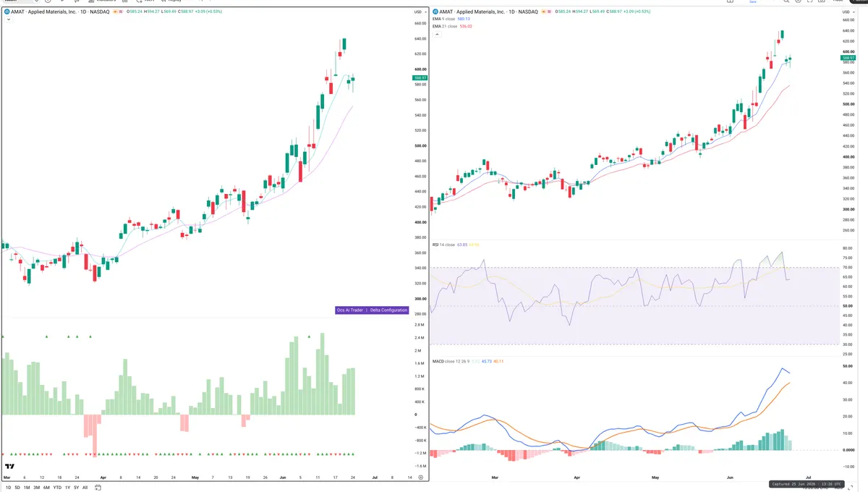Click the AMAT symbol logo on left chart
Viewport: 868px width, 492px height.
(7, 12)
